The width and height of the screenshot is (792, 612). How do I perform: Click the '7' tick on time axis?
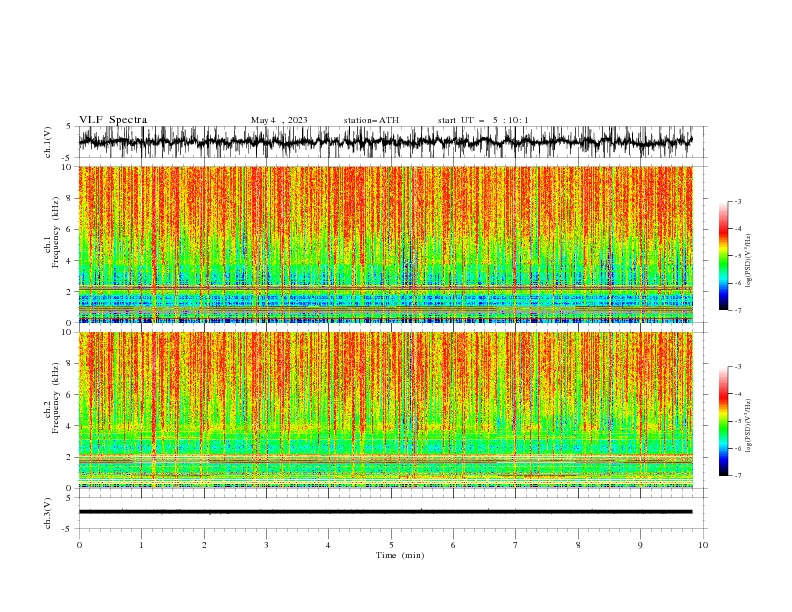tap(516, 545)
